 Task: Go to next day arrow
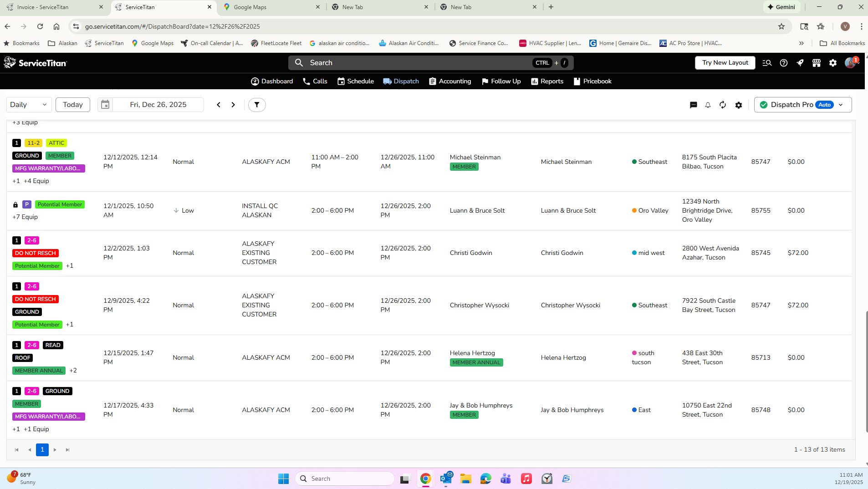pyautogui.click(x=233, y=105)
